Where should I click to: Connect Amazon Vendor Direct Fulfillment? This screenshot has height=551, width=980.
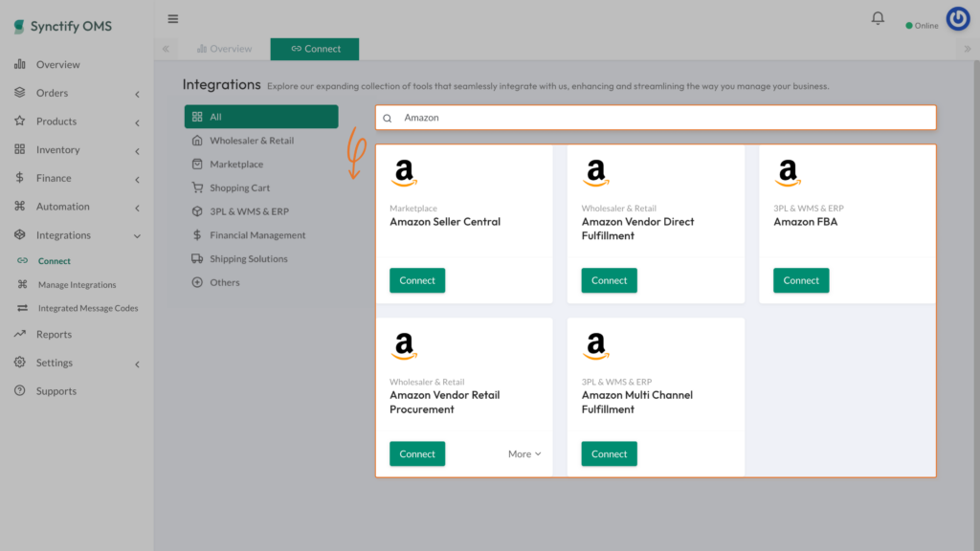point(610,280)
